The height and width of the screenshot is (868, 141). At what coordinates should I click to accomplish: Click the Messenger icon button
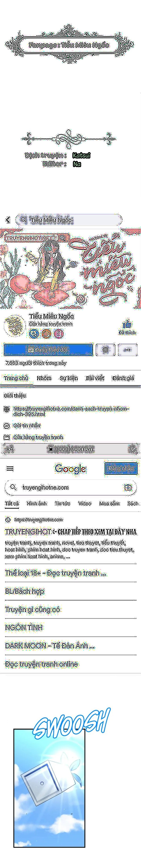(105, 350)
